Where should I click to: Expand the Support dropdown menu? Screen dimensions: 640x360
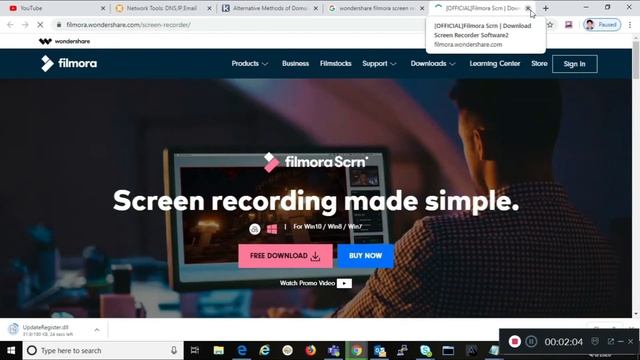pos(379,64)
